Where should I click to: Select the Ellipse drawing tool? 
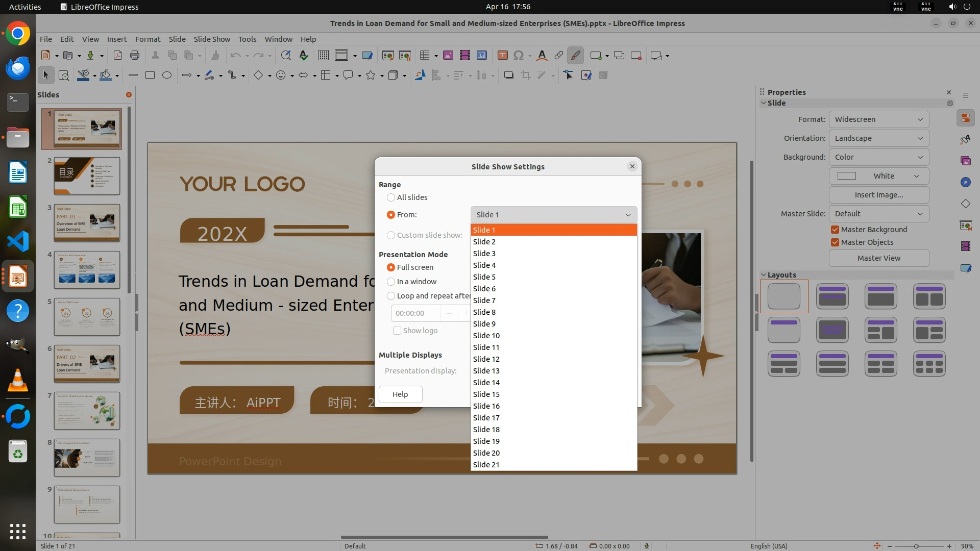pos(167,76)
